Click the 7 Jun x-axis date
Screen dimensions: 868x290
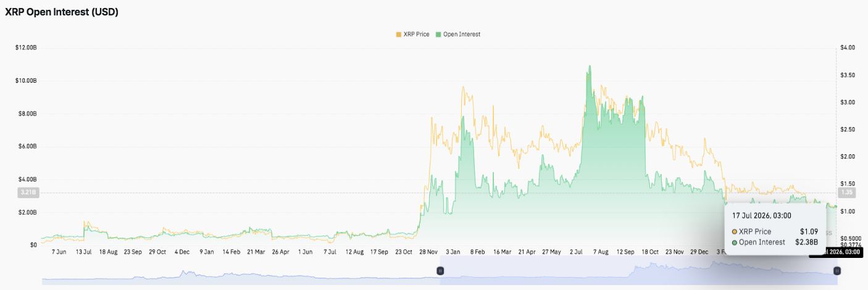(61, 252)
